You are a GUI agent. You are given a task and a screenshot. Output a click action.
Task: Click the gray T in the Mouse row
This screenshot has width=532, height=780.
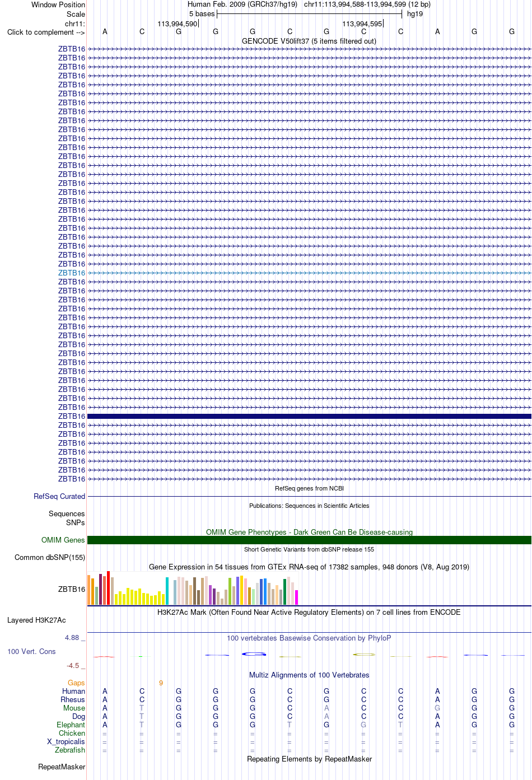tap(142, 708)
